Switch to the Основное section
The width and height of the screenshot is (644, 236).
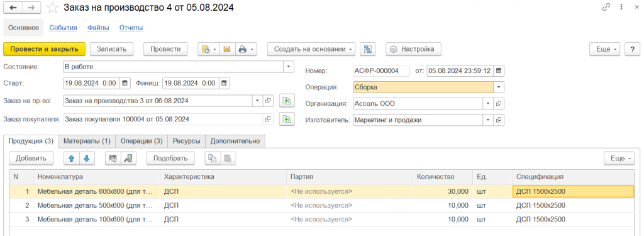[24, 28]
